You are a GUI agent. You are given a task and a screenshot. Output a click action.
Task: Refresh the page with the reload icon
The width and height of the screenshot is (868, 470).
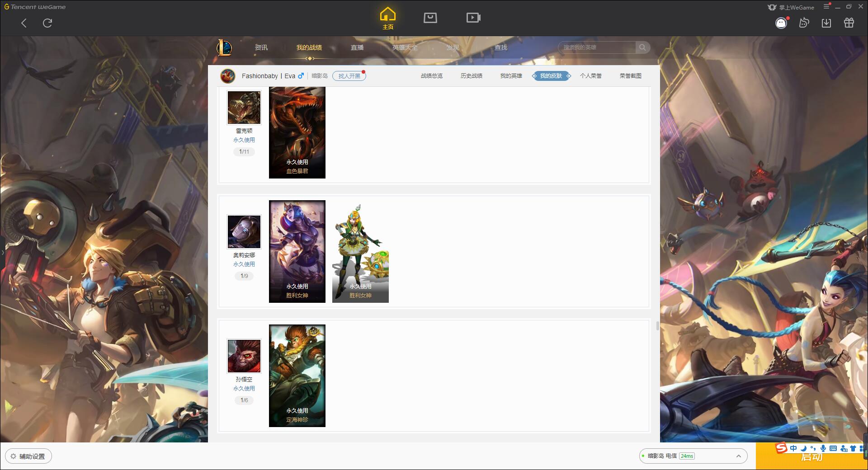tap(47, 23)
